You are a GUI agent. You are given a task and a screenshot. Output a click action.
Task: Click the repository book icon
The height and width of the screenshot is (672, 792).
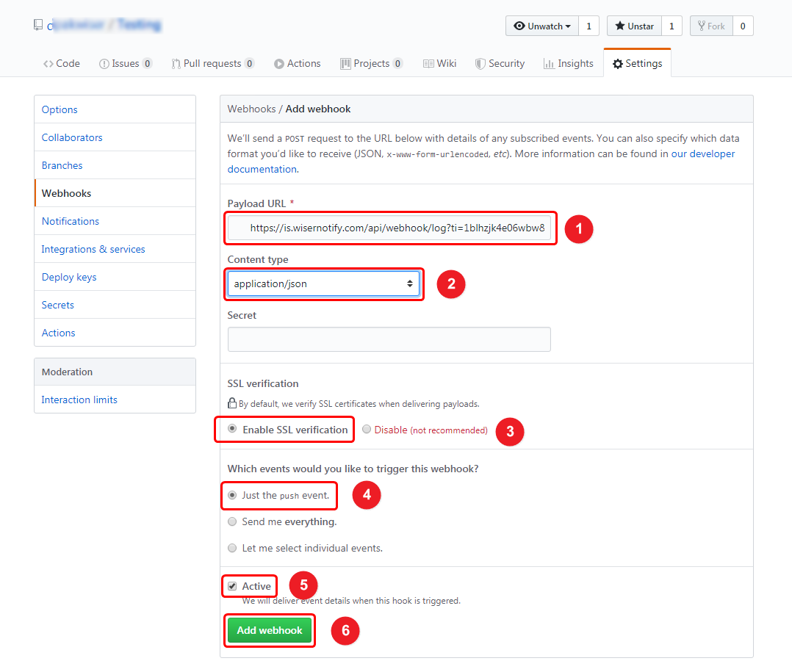38,25
